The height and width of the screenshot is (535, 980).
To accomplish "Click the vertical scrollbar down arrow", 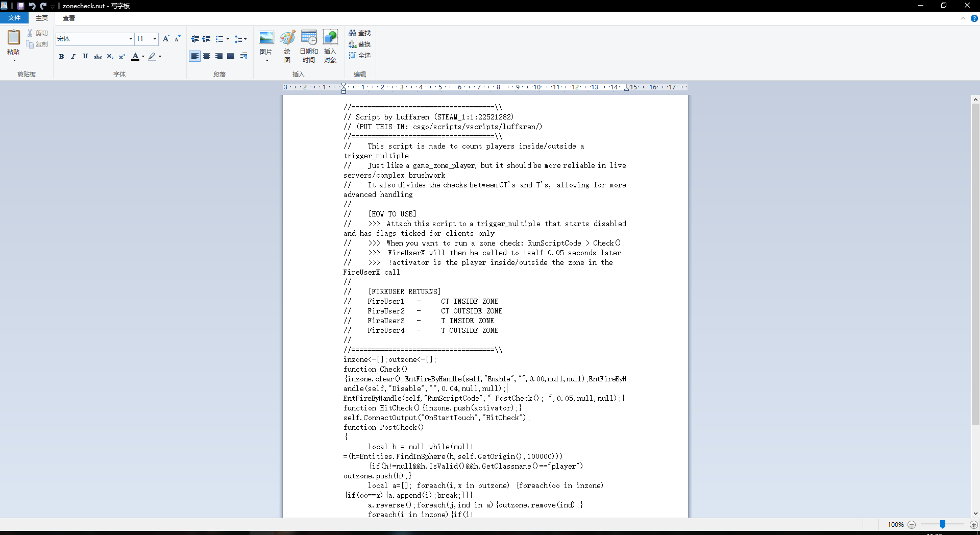I will click(975, 514).
